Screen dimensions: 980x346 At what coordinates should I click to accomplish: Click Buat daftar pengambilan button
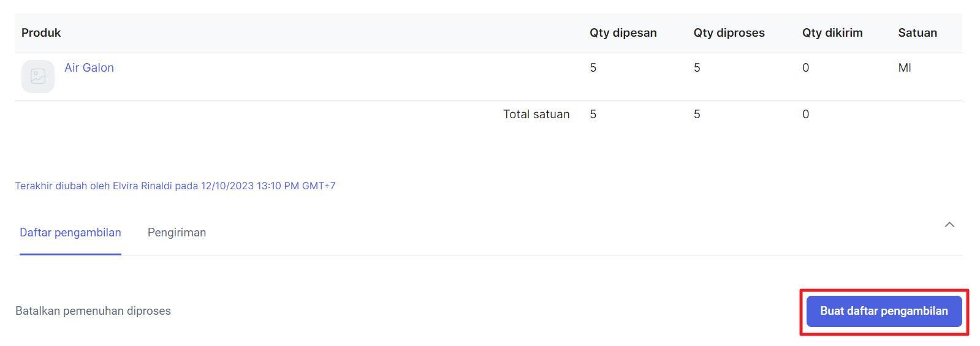click(884, 311)
